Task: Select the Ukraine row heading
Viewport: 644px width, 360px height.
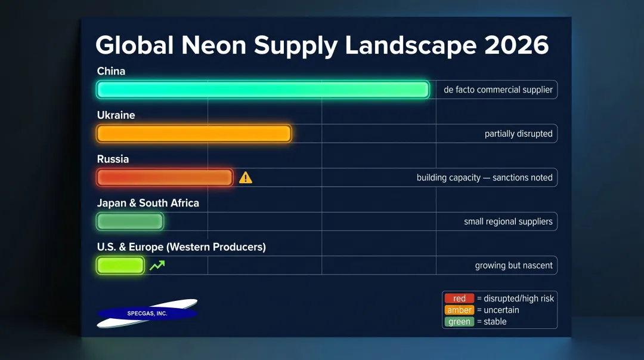Action: click(x=116, y=115)
